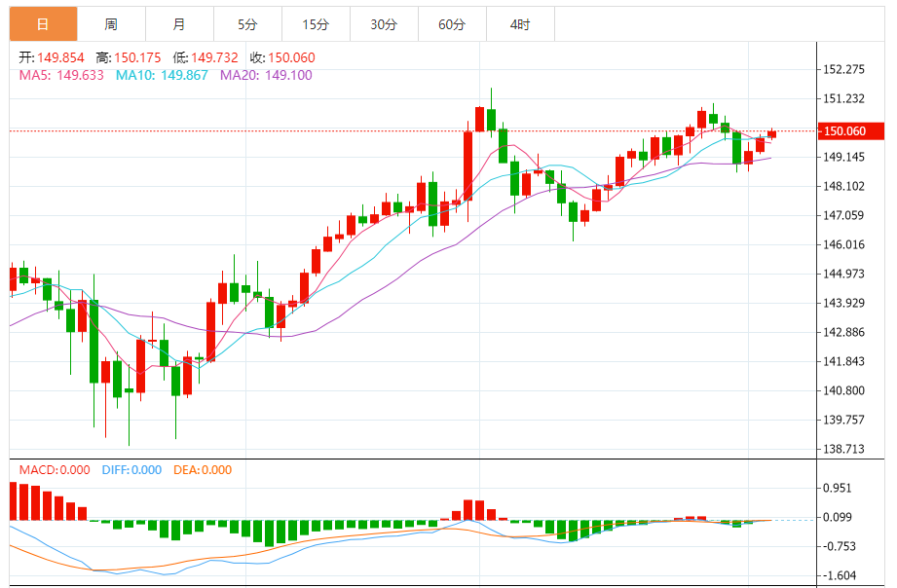Click the close price 150.060 in header
This screenshot has height=588, width=897.
[292, 57]
